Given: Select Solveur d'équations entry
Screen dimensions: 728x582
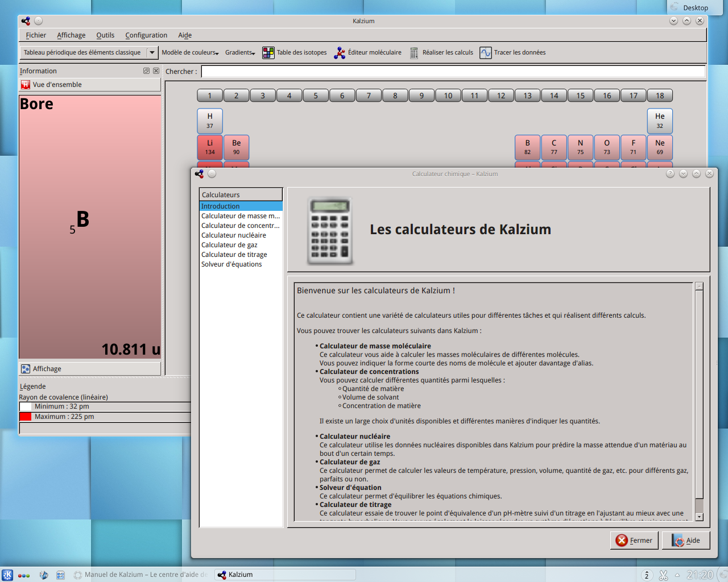Looking at the screenshot, I should (x=241, y=264).
